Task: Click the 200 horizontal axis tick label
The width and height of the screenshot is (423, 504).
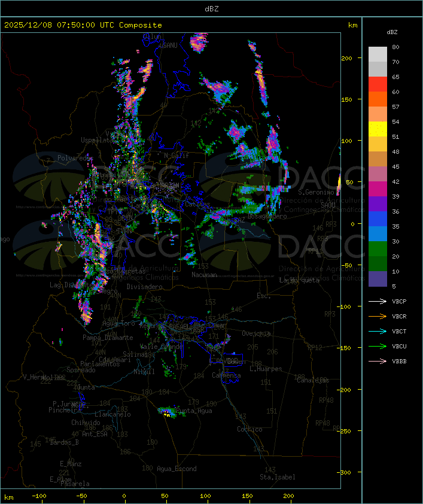Action: point(288,496)
